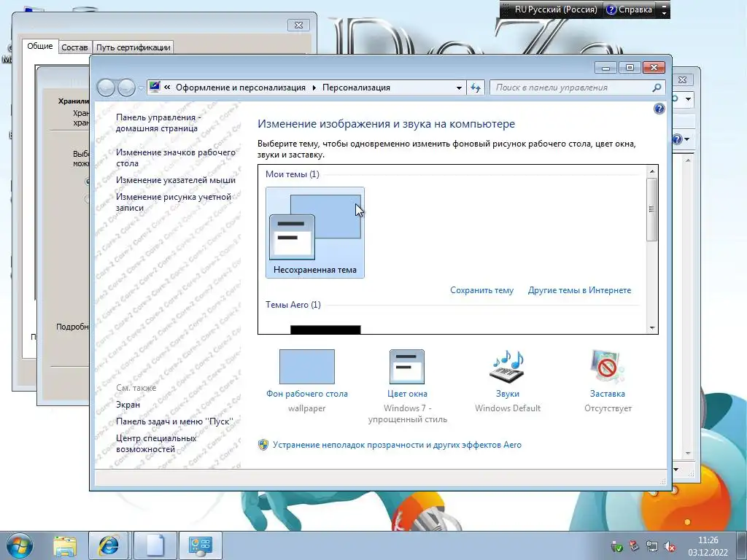
Task: Open Панель управления - домашняя страница
Action: pos(158,122)
